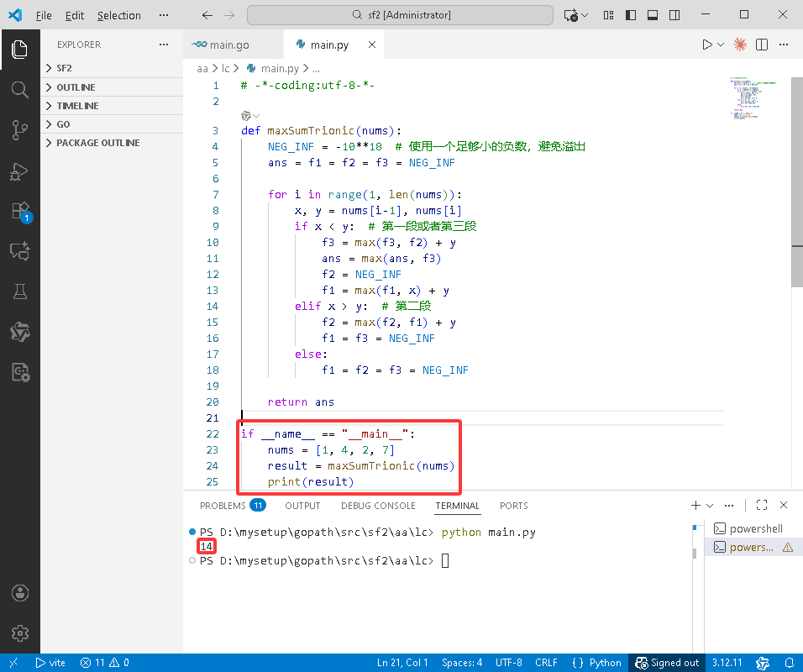Open the Extensions view with badge
The width and height of the screenshot is (803, 672).
pos(20,212)
